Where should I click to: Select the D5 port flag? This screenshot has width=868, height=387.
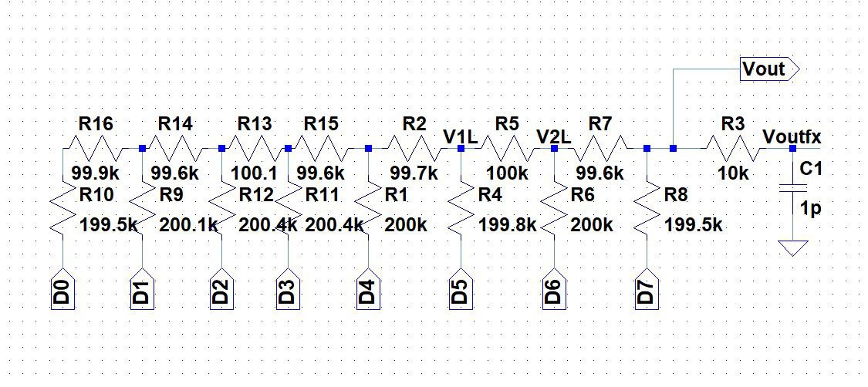460,291
